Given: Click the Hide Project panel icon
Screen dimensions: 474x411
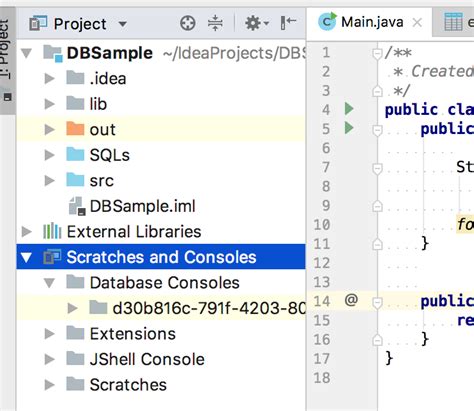Looking at the screenshot, I should [x=288, y=23].
